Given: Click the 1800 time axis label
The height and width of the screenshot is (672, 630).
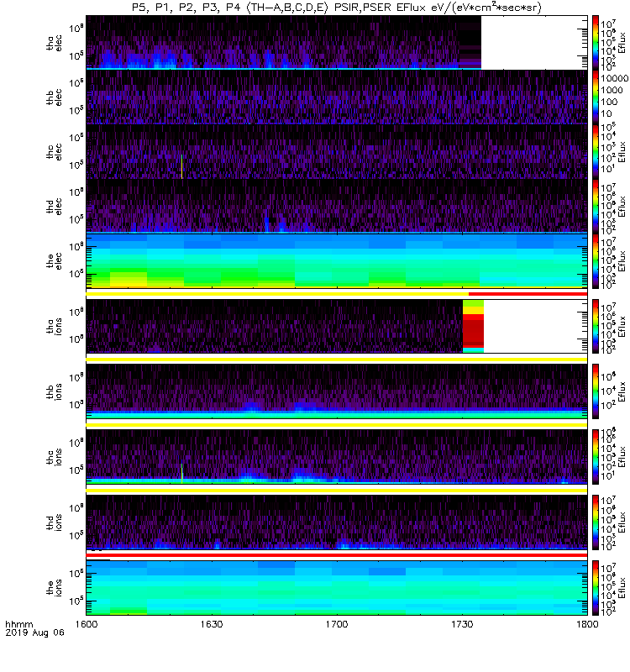Looking at the screenshot, I should pyautogui.click(x=587, y=624).
